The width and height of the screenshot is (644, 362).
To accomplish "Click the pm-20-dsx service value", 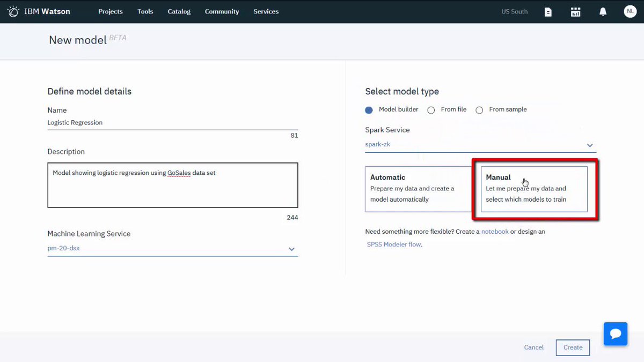I will pos(63,248).
